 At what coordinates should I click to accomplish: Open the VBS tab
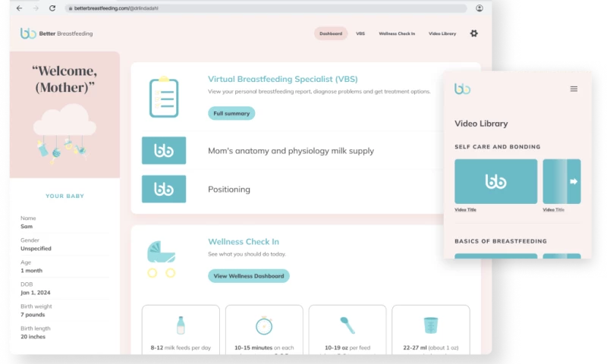tap(360, 33)
